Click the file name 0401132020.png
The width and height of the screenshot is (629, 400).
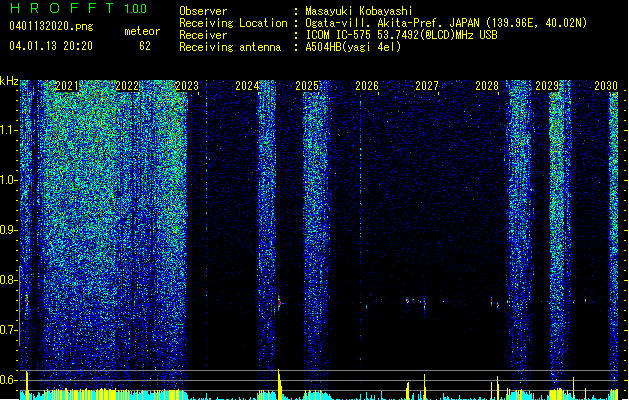(x=51, y=26)
